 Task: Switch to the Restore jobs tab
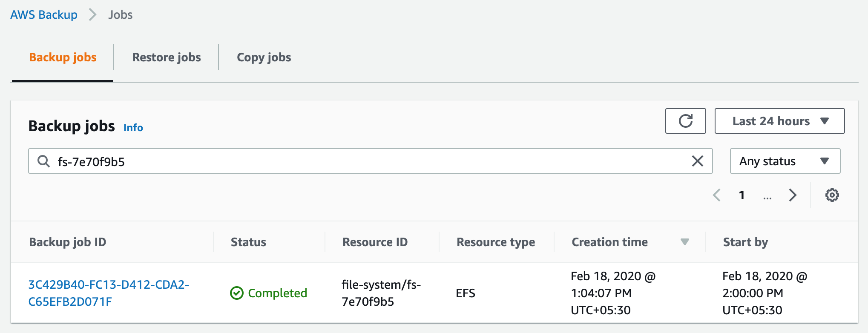point(167,57)
